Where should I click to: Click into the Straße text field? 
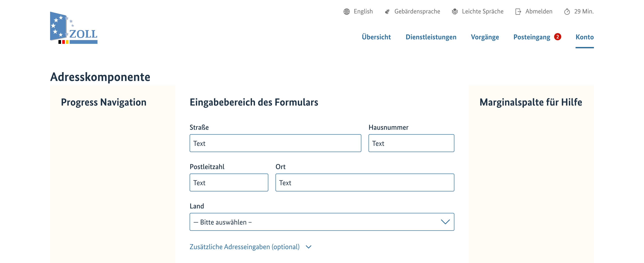point(275,143)
